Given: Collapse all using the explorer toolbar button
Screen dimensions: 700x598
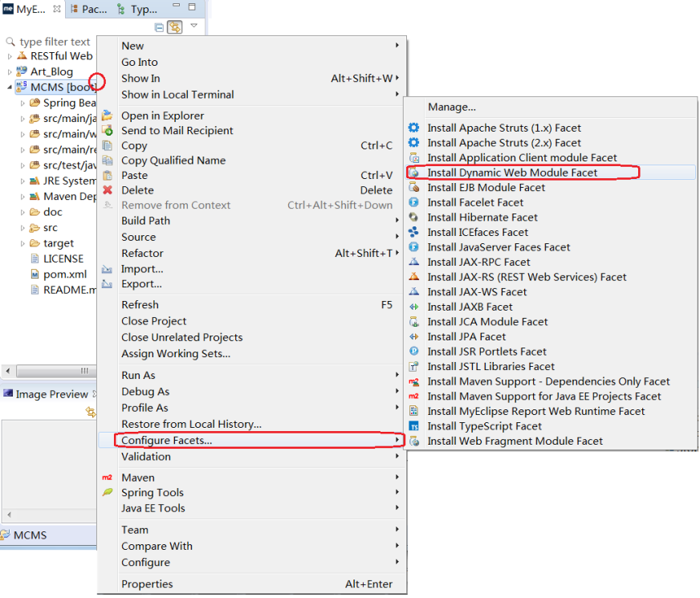Looking at the screenshot, I should [159, 27].
